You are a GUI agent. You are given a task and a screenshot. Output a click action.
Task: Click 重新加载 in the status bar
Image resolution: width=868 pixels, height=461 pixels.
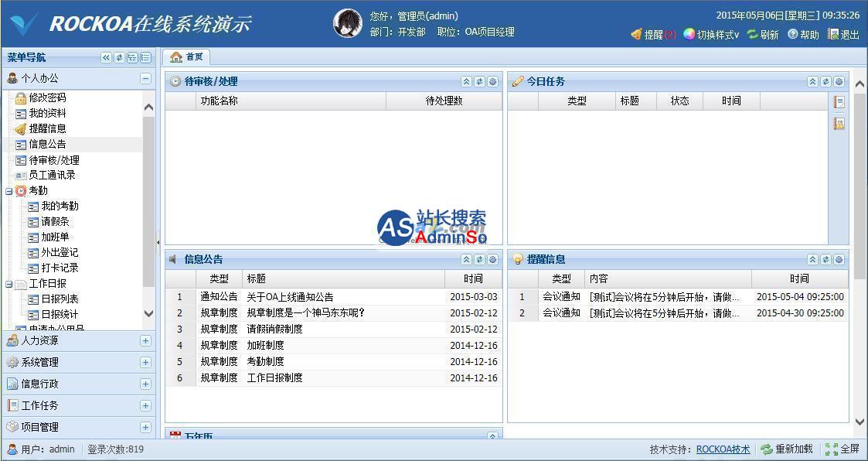coord(787,449)
